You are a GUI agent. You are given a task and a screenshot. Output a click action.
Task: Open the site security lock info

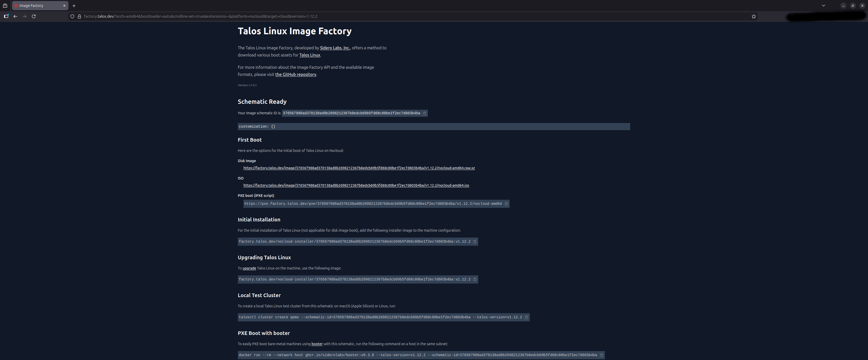coord(79,16)
